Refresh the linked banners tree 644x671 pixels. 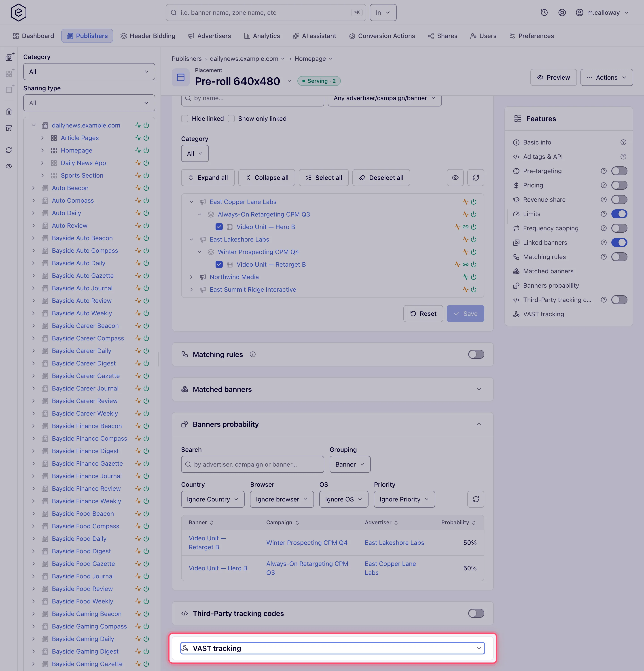[x=476, y=178]
